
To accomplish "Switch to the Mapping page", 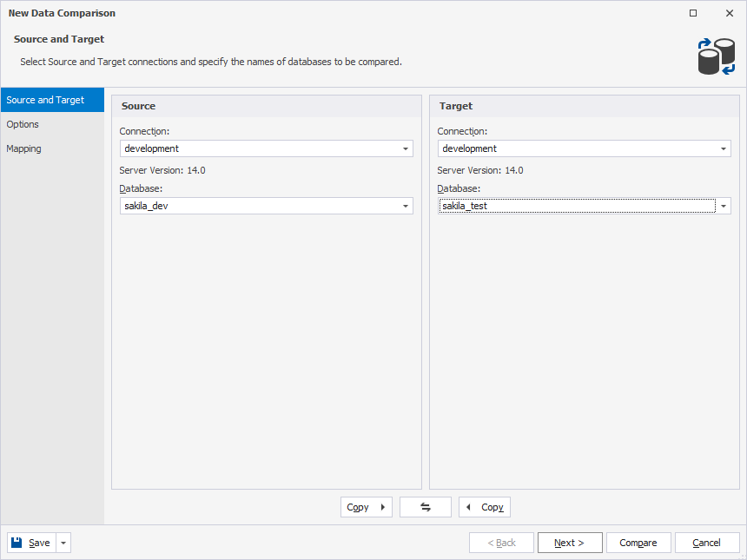I will [23, 148].
